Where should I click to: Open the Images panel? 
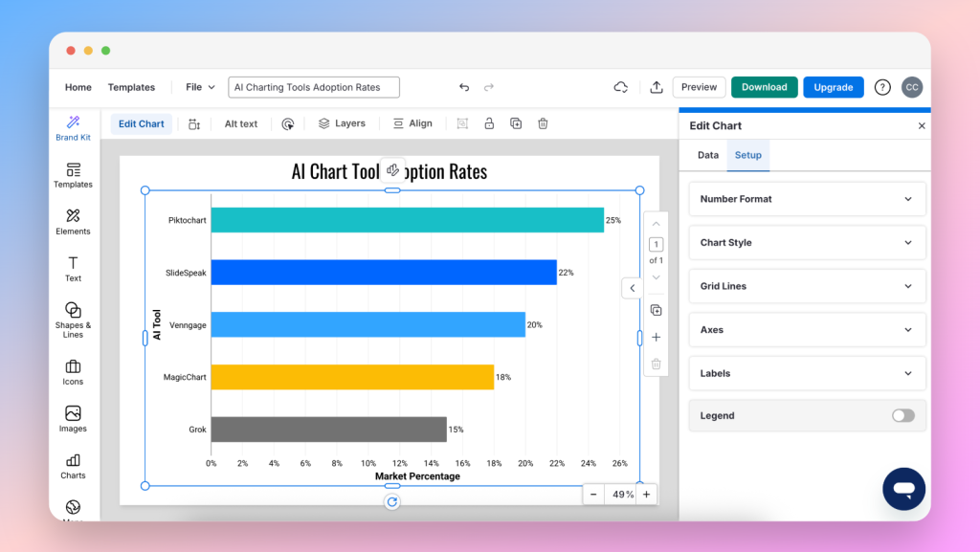(x=73, y=420)
